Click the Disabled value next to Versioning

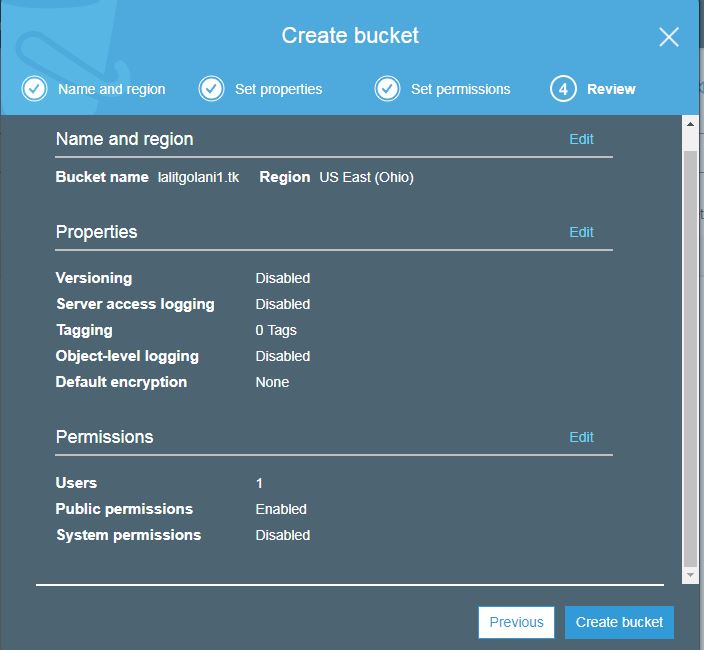282,278
